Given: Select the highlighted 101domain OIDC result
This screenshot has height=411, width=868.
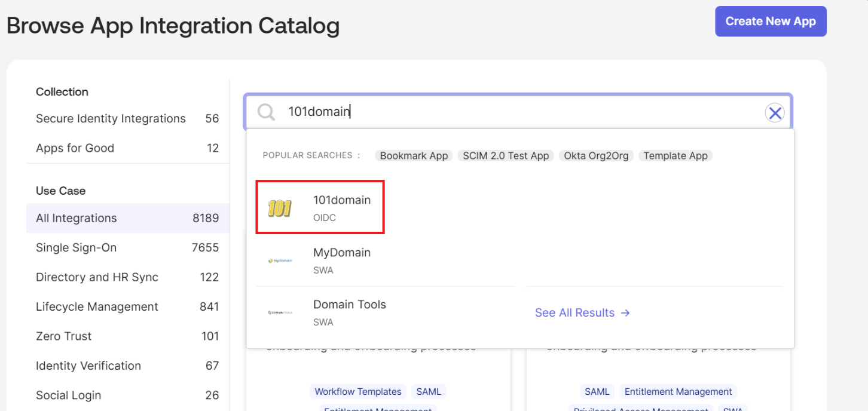Looking at the screenshot, I should (320, 207).
